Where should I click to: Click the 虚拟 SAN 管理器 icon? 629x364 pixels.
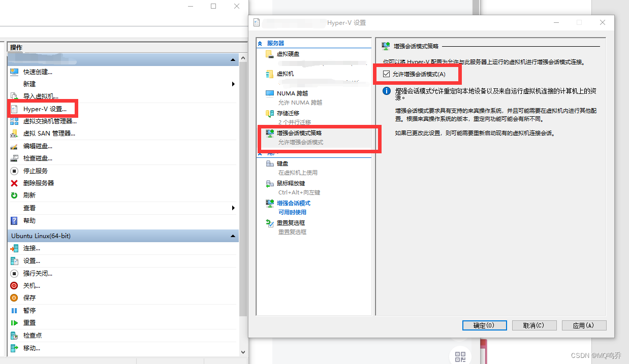pos(14,134)
